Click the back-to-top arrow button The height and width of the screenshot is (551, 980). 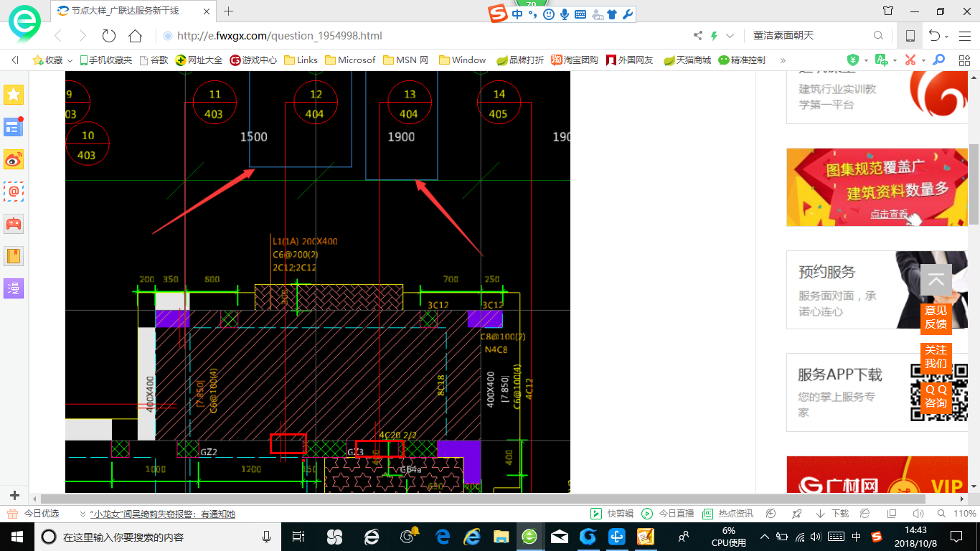pos(936,281)
